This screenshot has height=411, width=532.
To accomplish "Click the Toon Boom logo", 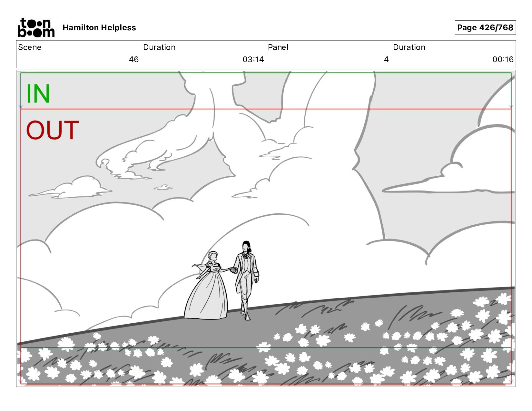I will (x=36, y=28).
